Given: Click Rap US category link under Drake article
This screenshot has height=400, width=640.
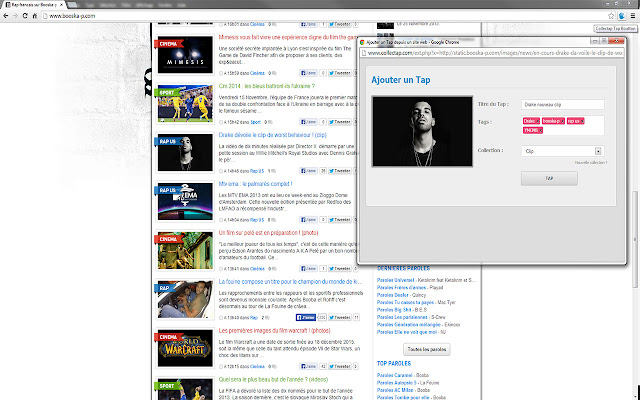Looking at the screenshot, I should (x=257, y=171).
